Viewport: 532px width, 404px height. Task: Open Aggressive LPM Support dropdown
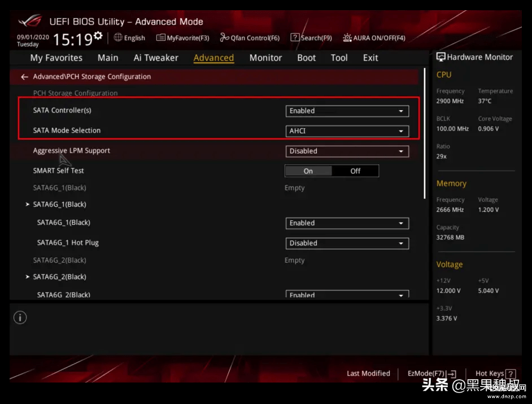[347, 151]
